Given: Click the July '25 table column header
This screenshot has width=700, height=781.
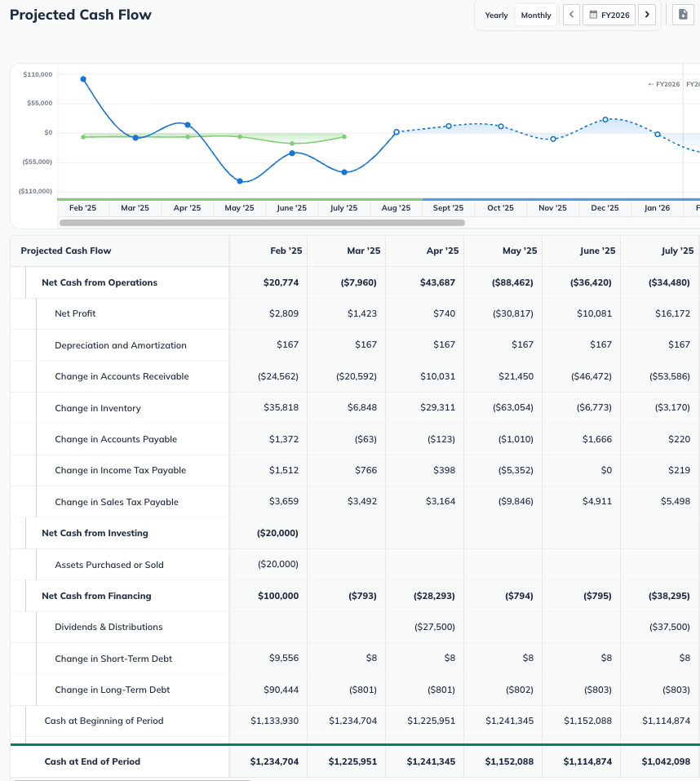Looking at the screenshot, I should [x=677, y=251].
